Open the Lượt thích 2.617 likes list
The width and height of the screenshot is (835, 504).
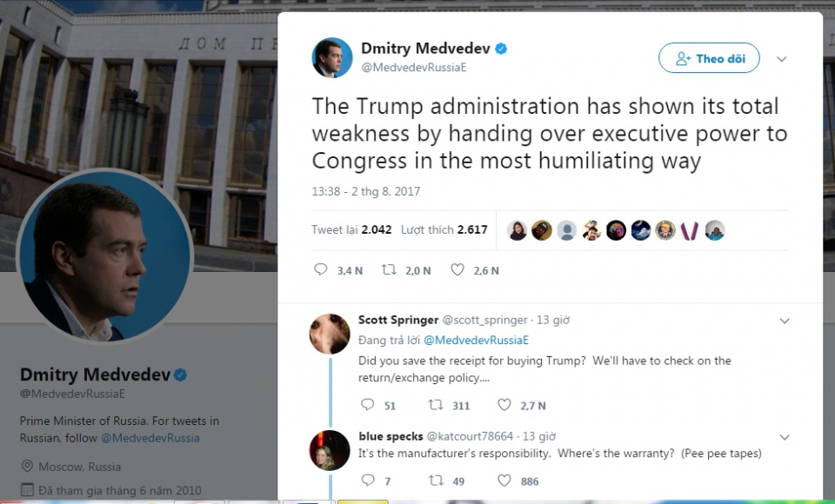[444, 230]
